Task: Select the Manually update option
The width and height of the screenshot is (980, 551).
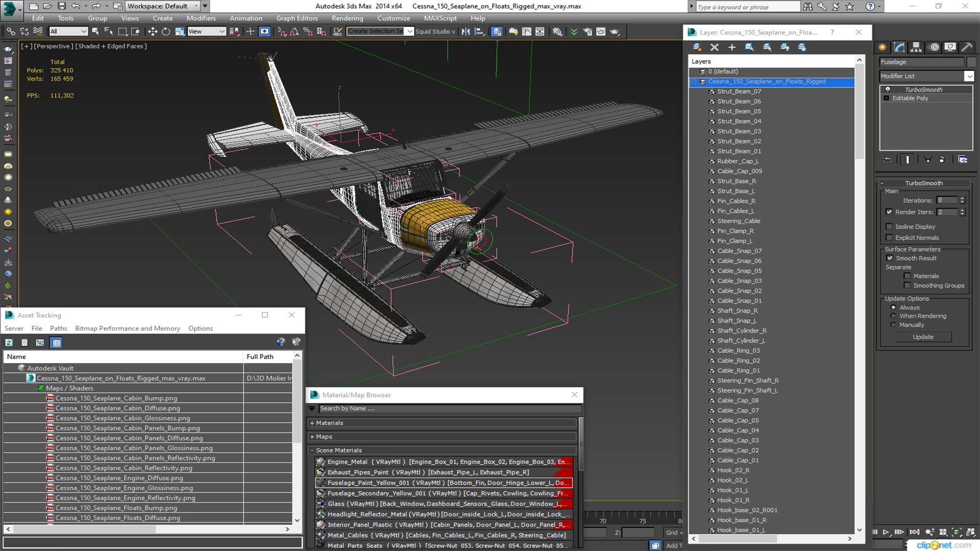Action: 893,325
